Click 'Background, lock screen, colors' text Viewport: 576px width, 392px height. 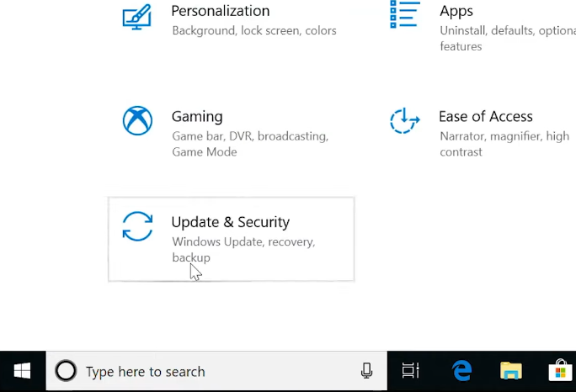(x=254, y=30)
